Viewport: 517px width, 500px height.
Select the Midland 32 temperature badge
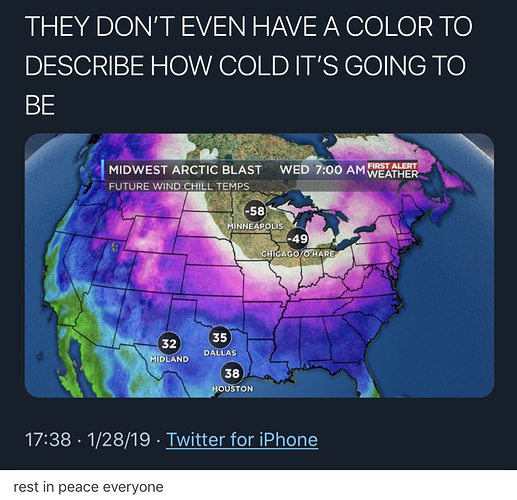coord(169,343)
